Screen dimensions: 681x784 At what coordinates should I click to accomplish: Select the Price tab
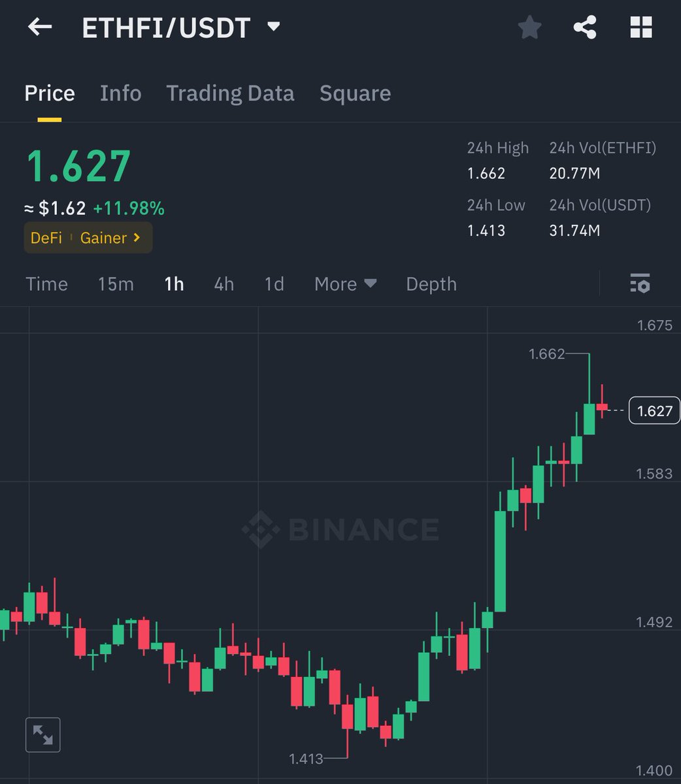click(49, 93)
